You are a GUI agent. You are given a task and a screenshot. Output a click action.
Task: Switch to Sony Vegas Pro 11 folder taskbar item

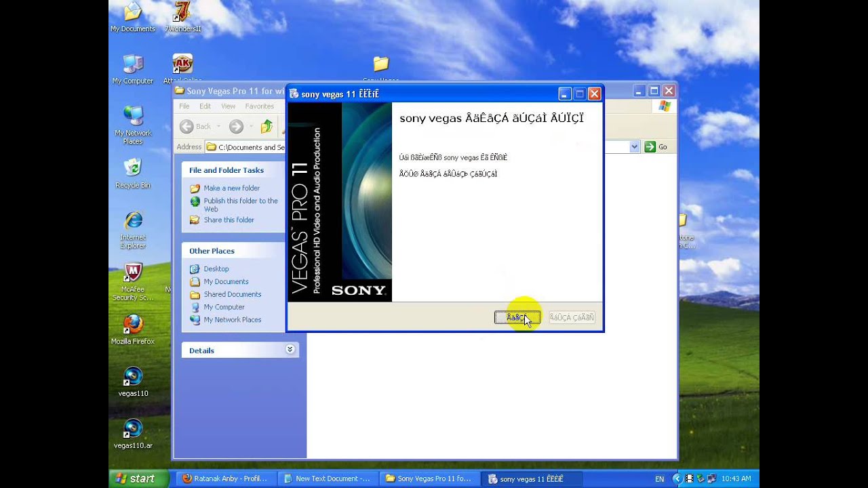431,479
